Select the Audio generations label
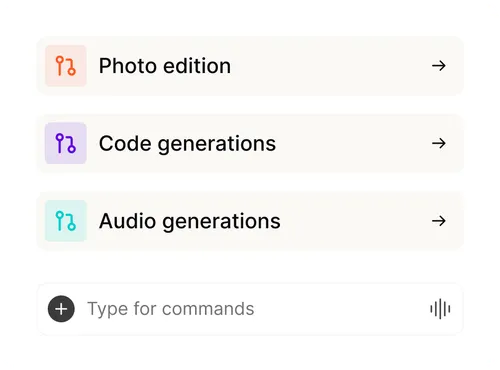Image resolution: width=500 pixels, height=370 pixels. click(190, 221)
